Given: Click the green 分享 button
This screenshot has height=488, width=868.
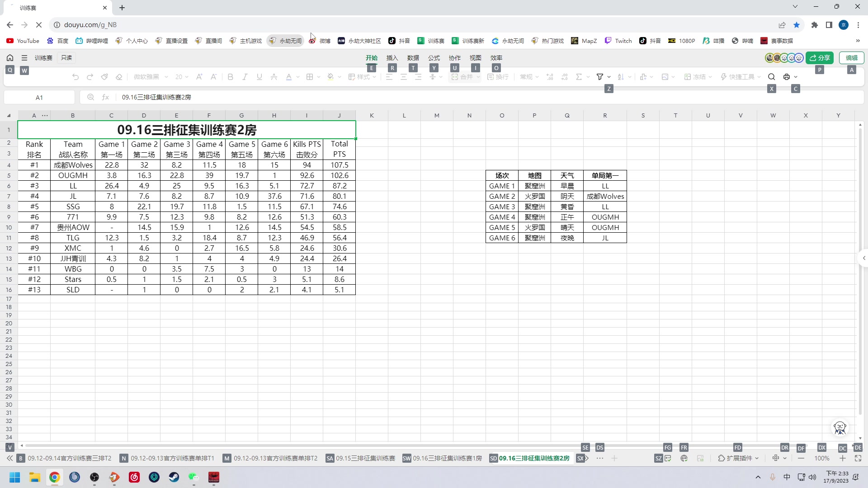Looking at the screenshot, I should click(820, 58).
